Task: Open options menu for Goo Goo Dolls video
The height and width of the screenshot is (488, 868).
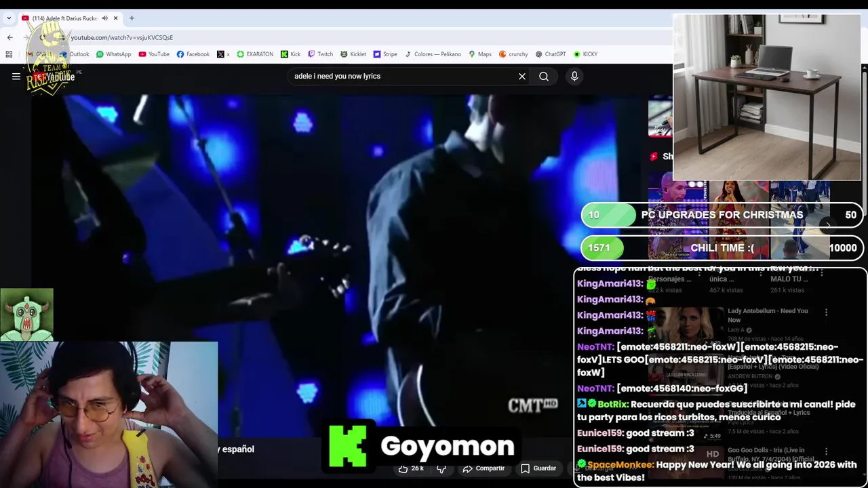Action: (826, 451)
